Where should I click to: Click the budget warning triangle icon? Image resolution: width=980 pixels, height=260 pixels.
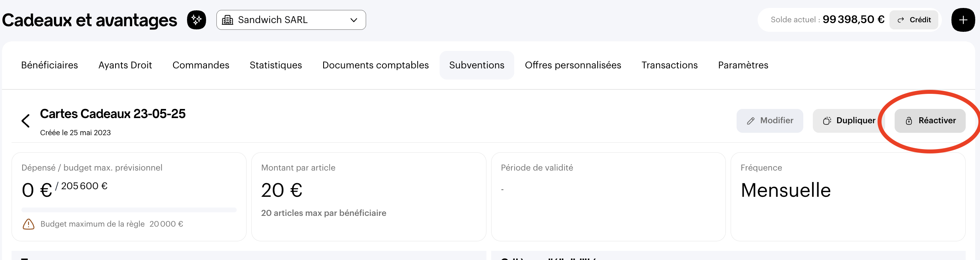pyautogui.click(x=29, y=224)
